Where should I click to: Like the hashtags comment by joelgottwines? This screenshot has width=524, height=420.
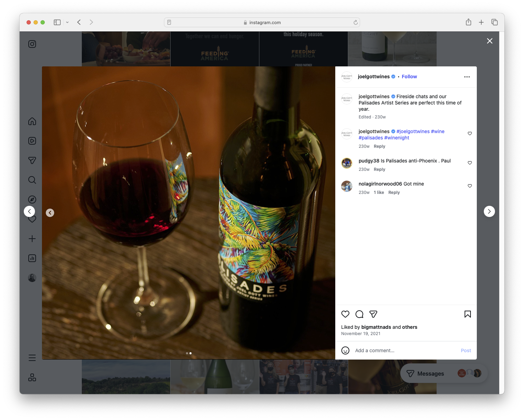click(x=470, y=133)
